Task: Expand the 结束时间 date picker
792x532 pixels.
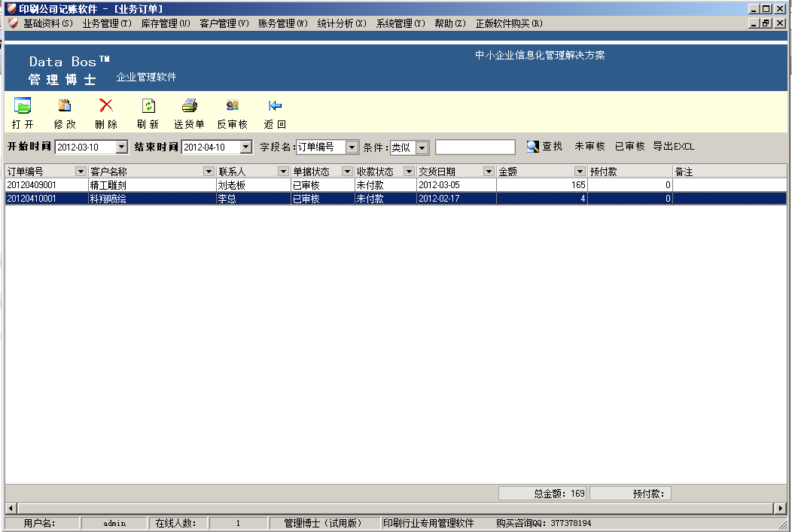Action: (245, 147)
